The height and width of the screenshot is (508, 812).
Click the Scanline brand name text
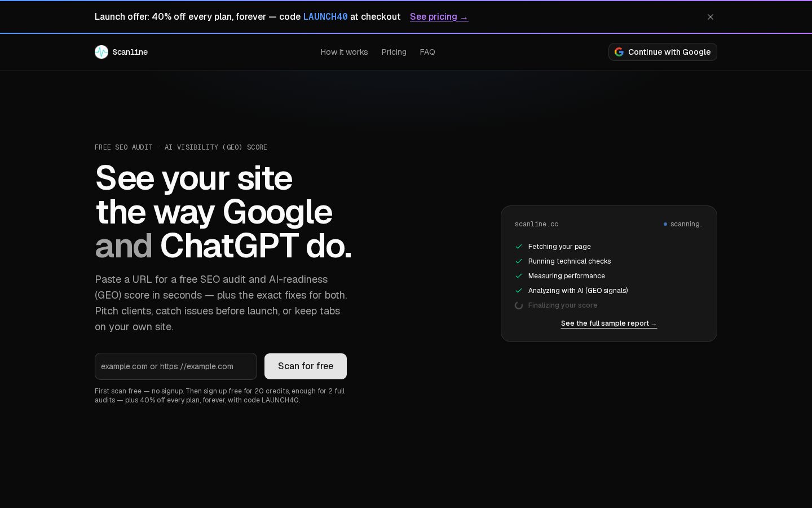pyautogui.click(x=130, y=52)
